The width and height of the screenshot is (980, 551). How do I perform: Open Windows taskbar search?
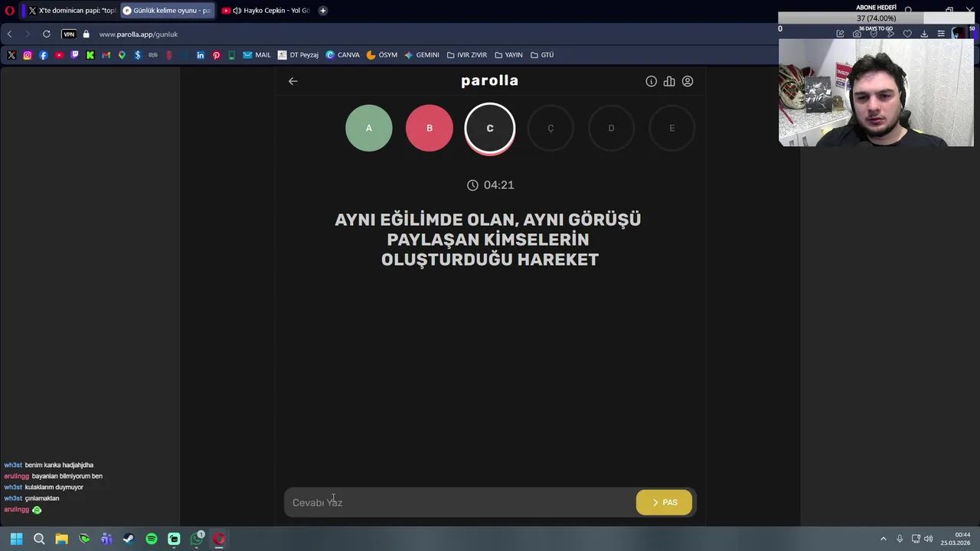pyautogui.click(x=39, y=539)
